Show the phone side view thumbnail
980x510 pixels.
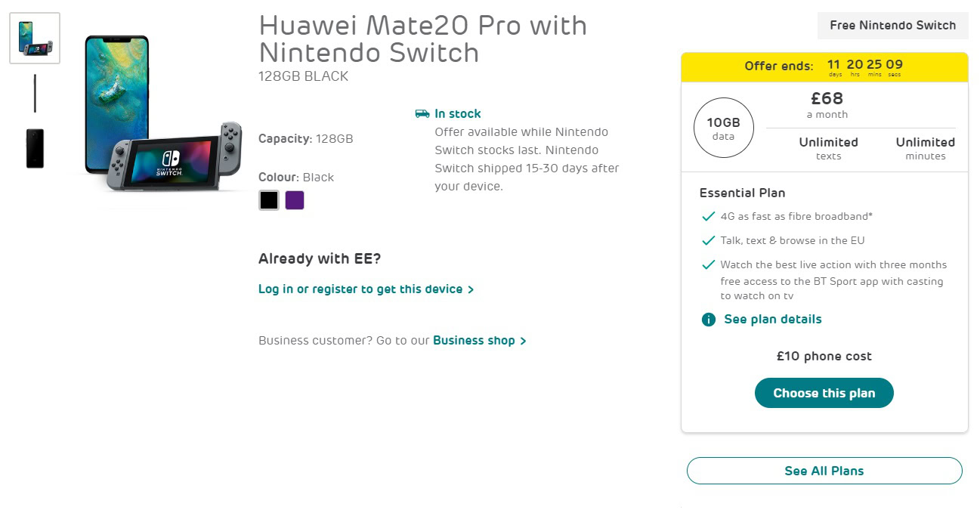pyautogui.click(x=35, y=93)
